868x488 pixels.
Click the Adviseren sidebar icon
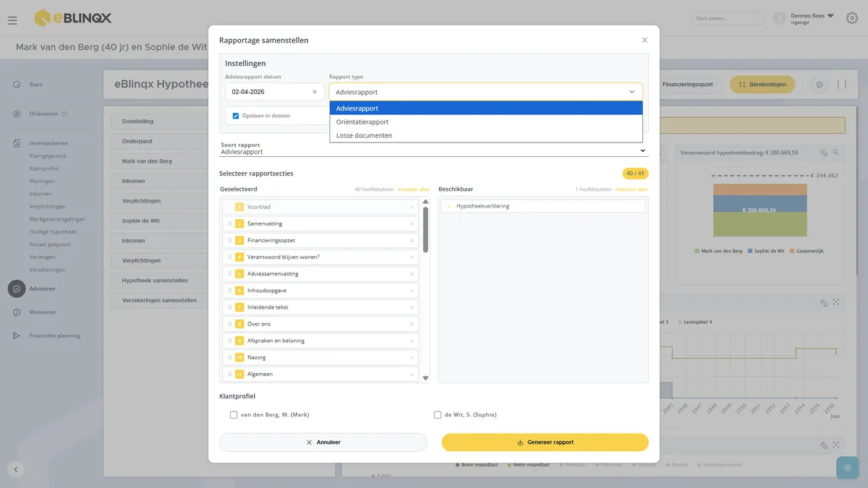click(17, 288)
